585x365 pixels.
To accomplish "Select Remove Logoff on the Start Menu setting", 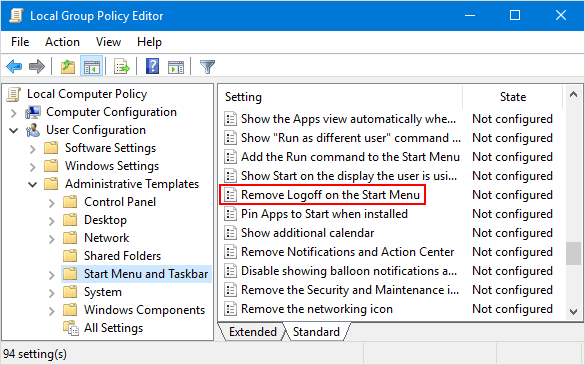I will pos(330,195).
